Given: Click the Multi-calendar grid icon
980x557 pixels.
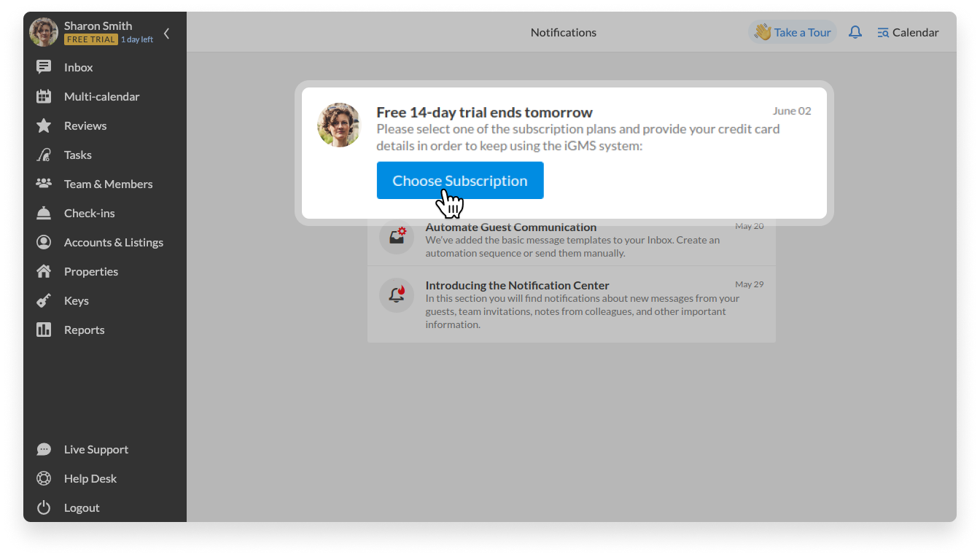Looking at the screenshot, I should [44, 96].
